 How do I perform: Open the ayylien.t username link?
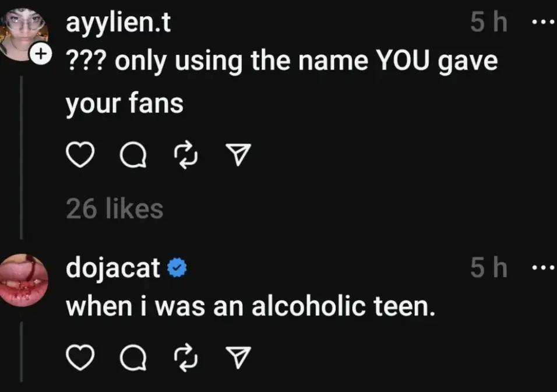coord(117,24)
